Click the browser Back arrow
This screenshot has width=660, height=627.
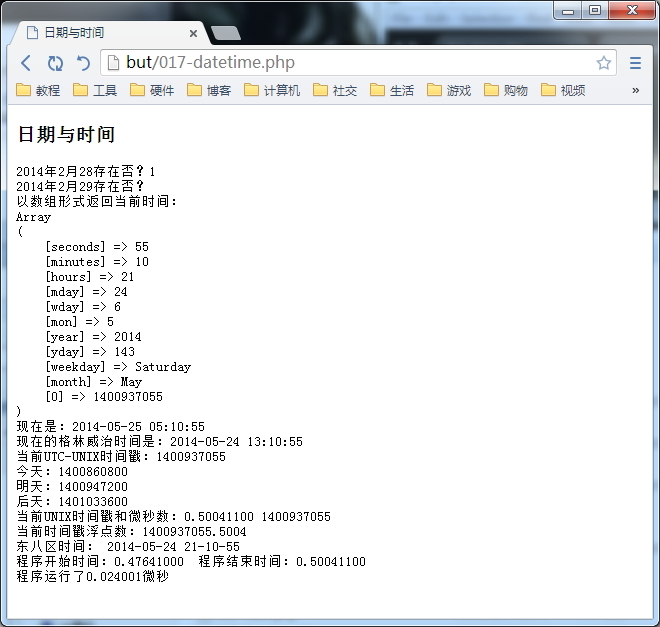(26, 63)
